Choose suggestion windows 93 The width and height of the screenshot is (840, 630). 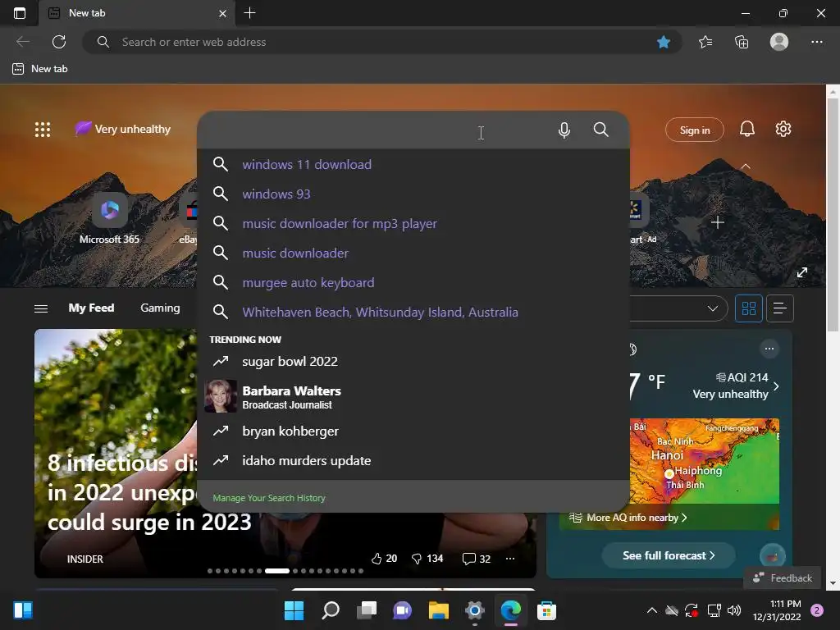(413, 194)
